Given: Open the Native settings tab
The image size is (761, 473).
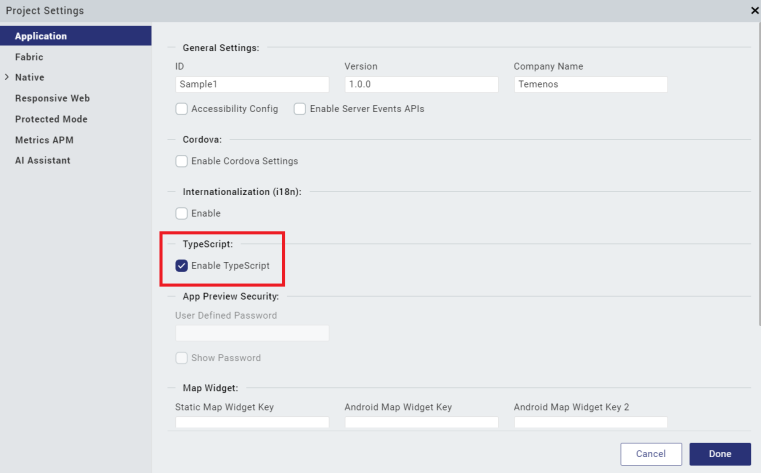Looking at the screenshot, I should click(29, 77).
